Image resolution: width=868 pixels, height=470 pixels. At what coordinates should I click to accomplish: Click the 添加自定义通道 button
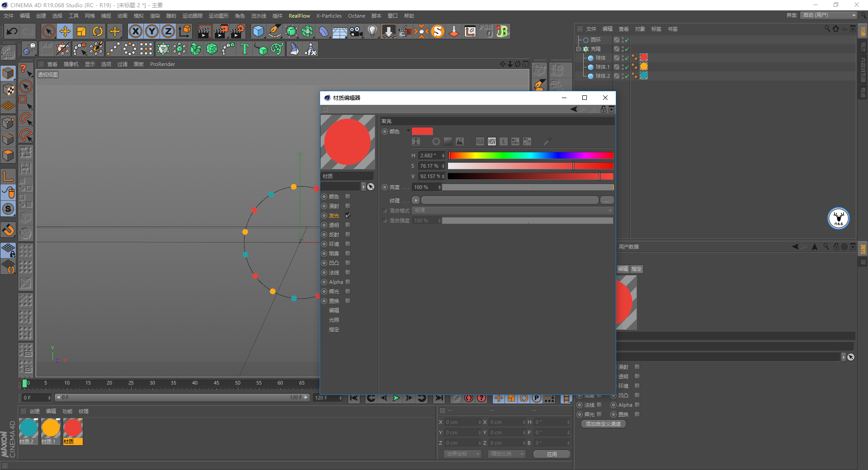coord(603,424)
